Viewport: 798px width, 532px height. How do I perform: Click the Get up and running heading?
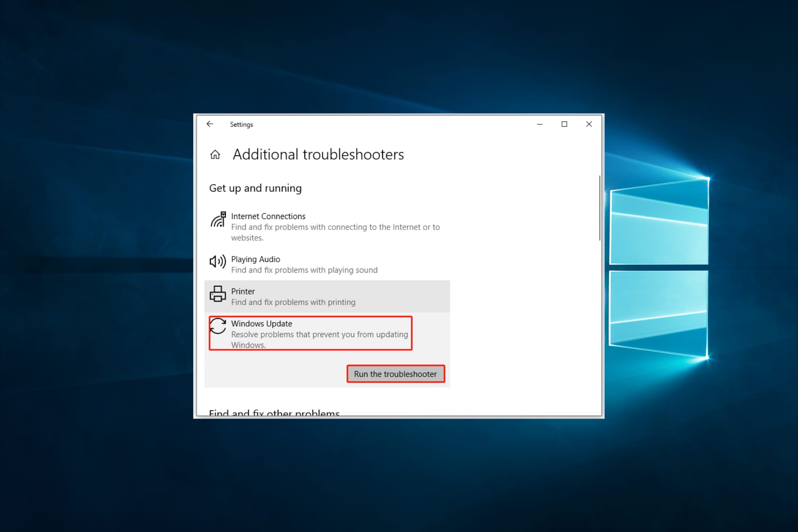pyautogui.click(x=255, y=188)
